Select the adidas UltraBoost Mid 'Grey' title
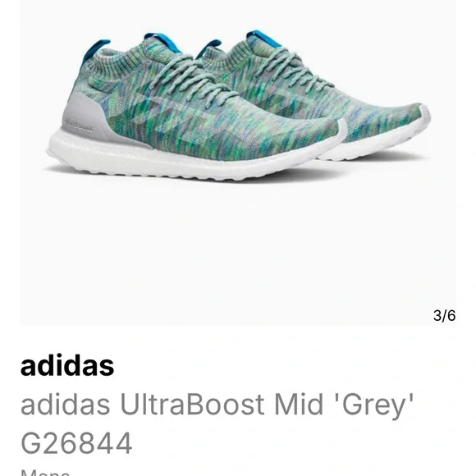This screenshot has width=476, height=476. [x=217, y=405]
